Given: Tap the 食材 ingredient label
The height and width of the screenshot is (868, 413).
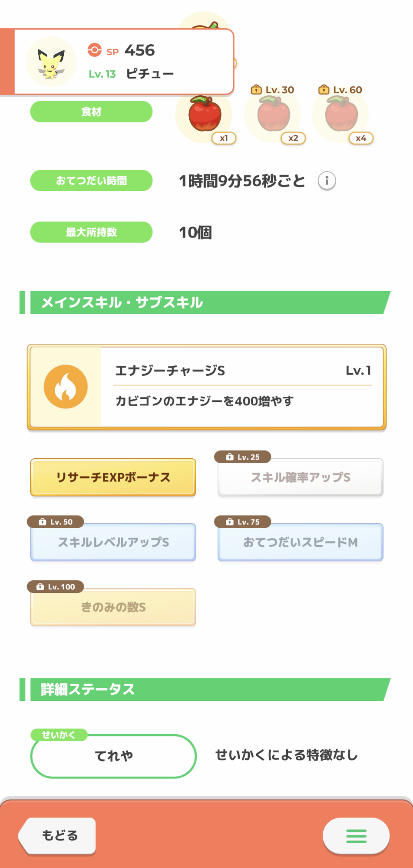Looking at the screenshot, I should coord(91,112).
